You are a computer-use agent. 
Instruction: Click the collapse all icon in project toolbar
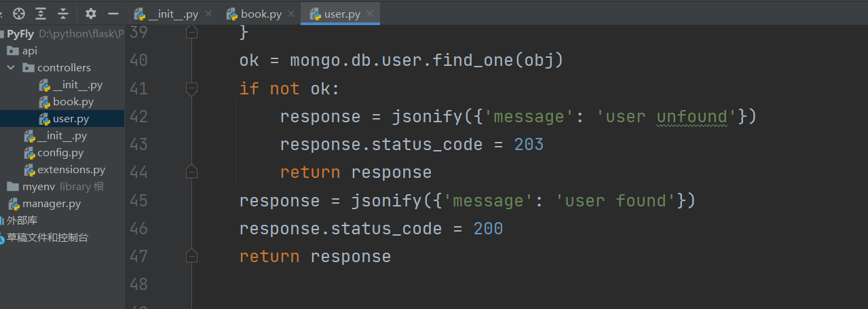[63, 14]
